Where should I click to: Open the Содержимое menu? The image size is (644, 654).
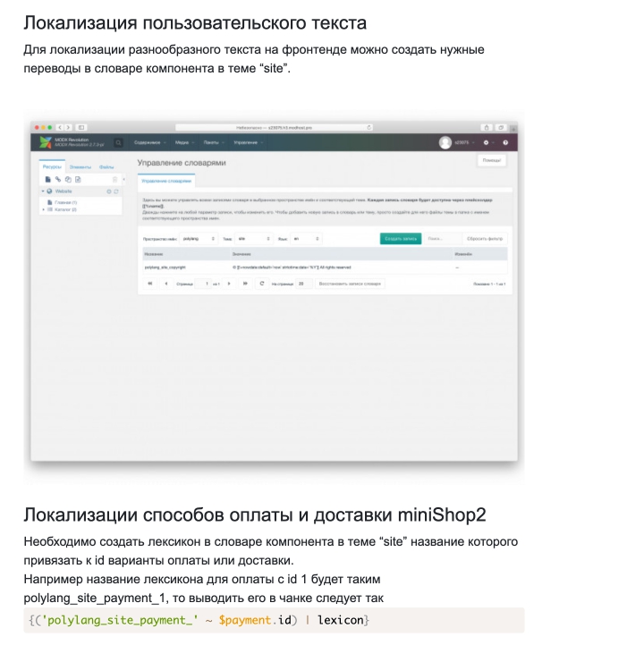coord(148,142)
